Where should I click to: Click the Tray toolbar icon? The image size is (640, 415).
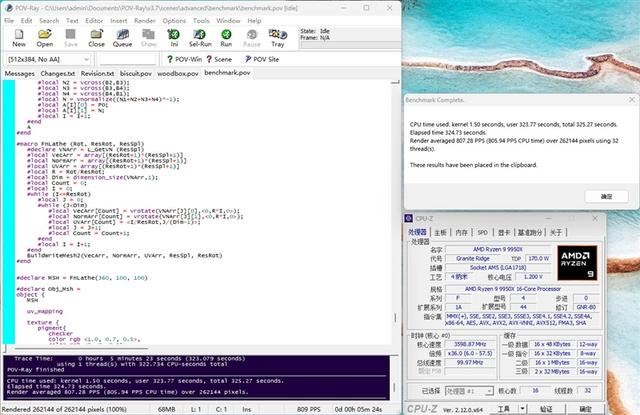click(x=278, y=37)
